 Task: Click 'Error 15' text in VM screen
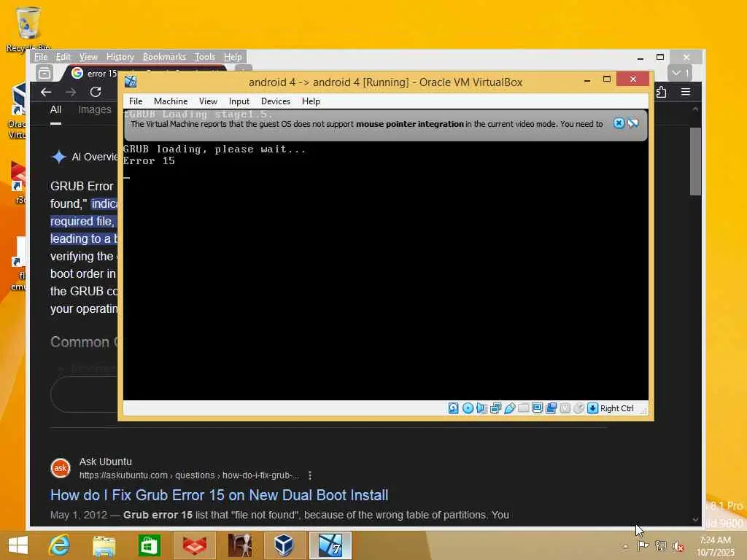click(149, 160)
